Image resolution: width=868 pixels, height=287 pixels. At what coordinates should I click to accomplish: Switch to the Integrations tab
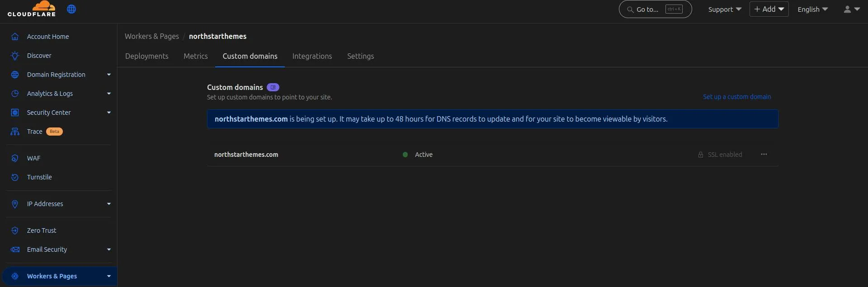[x=312, y=56]
